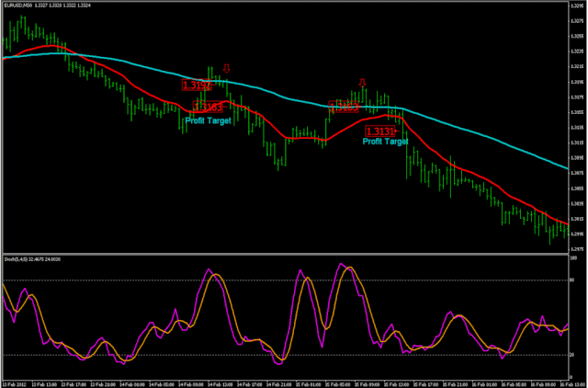
Task: Click the 14 Feb 01:00 time label
Action: tap(131, 384)
